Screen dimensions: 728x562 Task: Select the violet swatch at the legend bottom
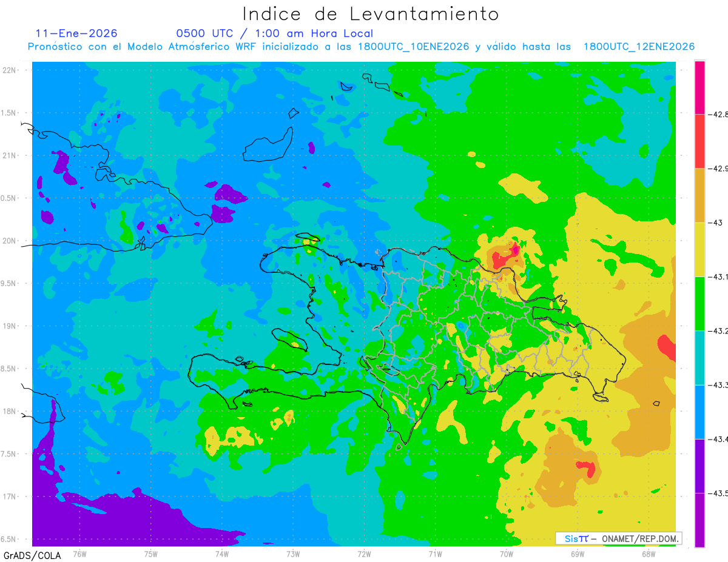coord(699,520)
